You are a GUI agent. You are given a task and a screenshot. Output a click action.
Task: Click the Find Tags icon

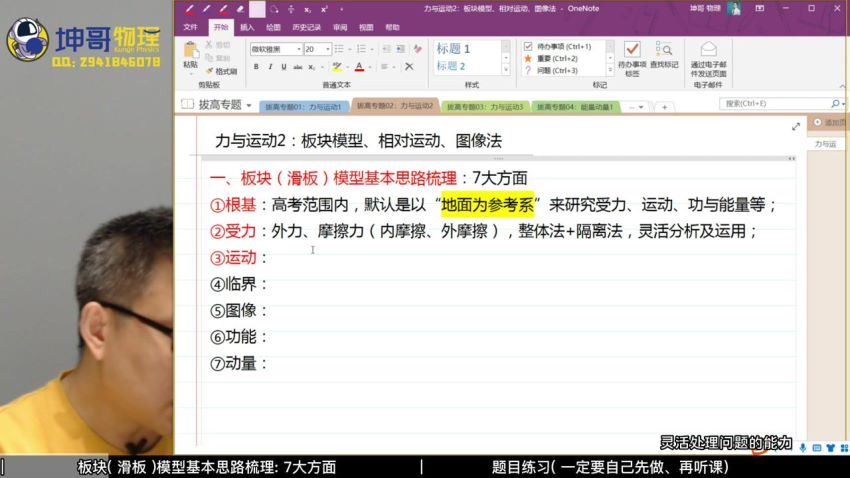tap(663, 55)
